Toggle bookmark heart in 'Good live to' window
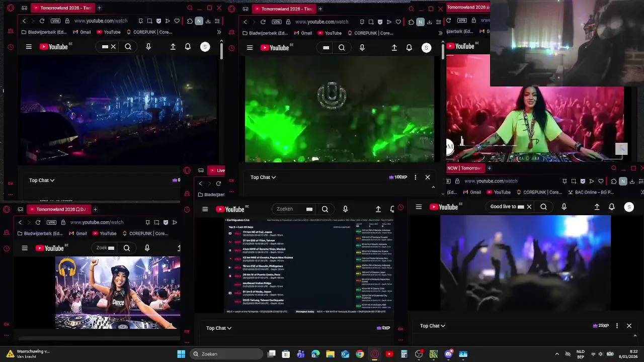The height and width of the screenshot is (362, 644). tap(601, 181)
